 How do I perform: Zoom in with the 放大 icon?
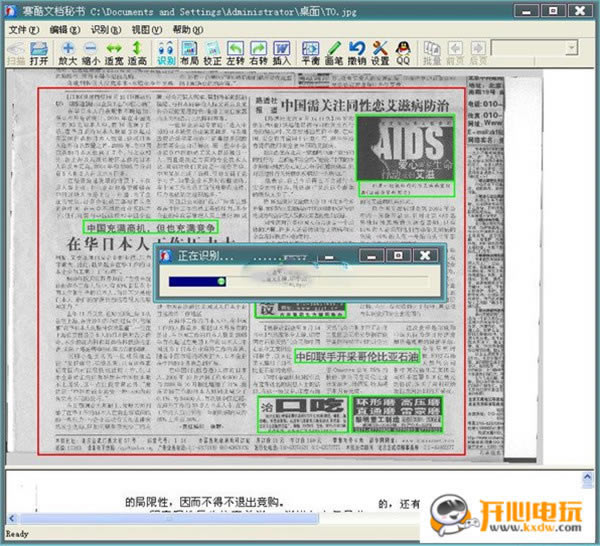(x=68, y=53)
